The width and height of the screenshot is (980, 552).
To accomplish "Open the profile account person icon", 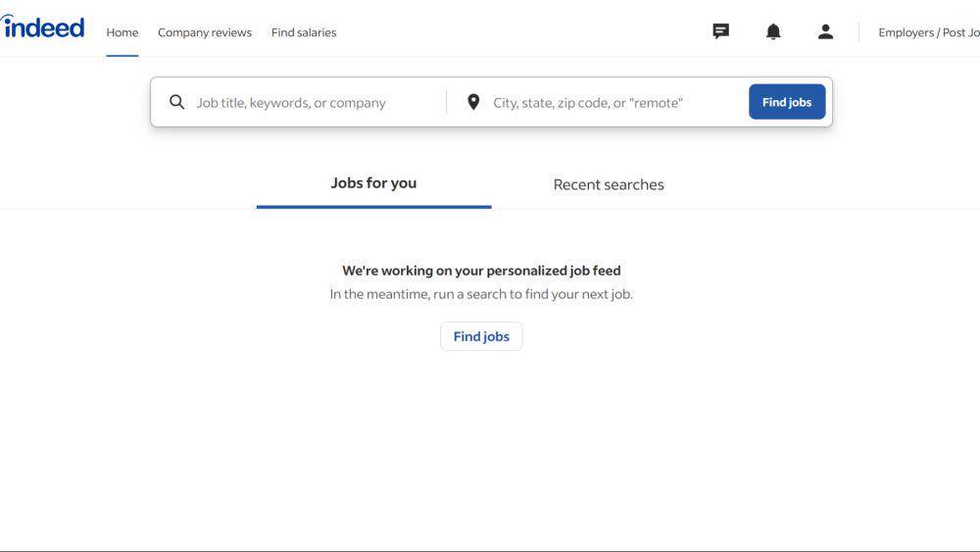I will tap(825, 31).
